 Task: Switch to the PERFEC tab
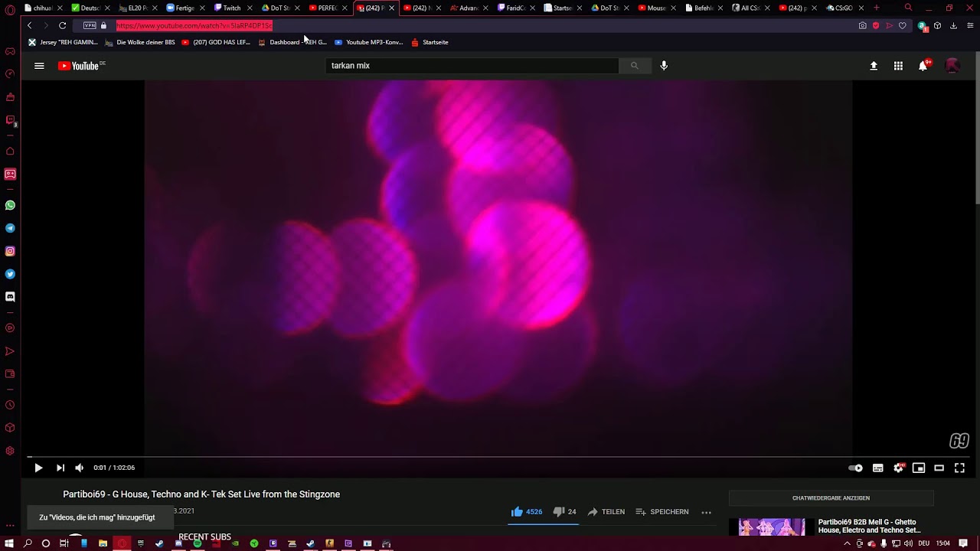pyautogui.click(x=328, y=8)
